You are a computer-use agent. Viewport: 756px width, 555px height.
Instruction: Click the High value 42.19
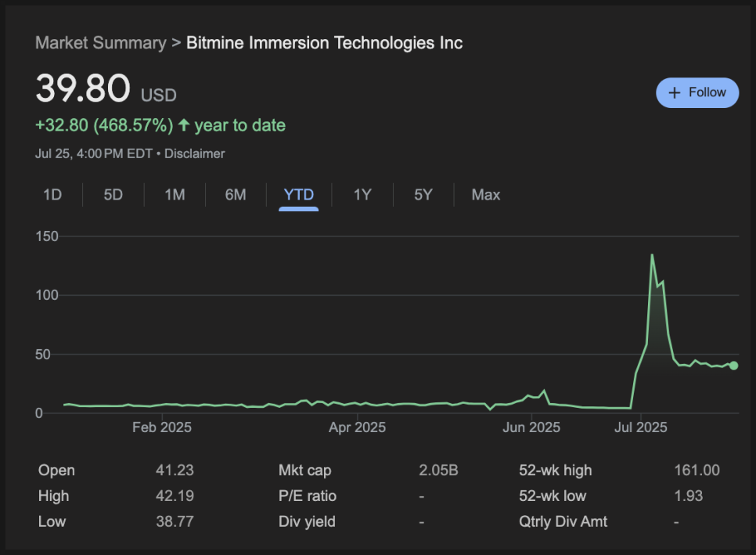click(175, 496)
